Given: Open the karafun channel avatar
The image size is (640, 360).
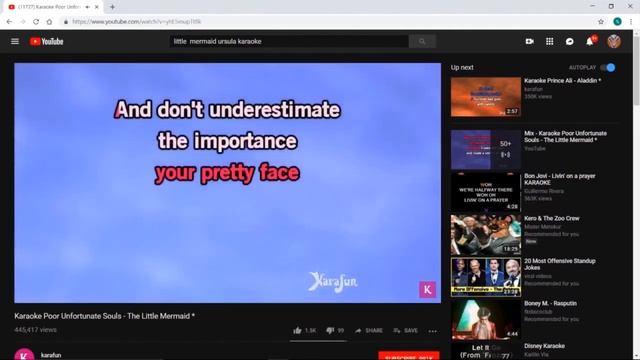Looking at the screenshot, I should 24,354.
